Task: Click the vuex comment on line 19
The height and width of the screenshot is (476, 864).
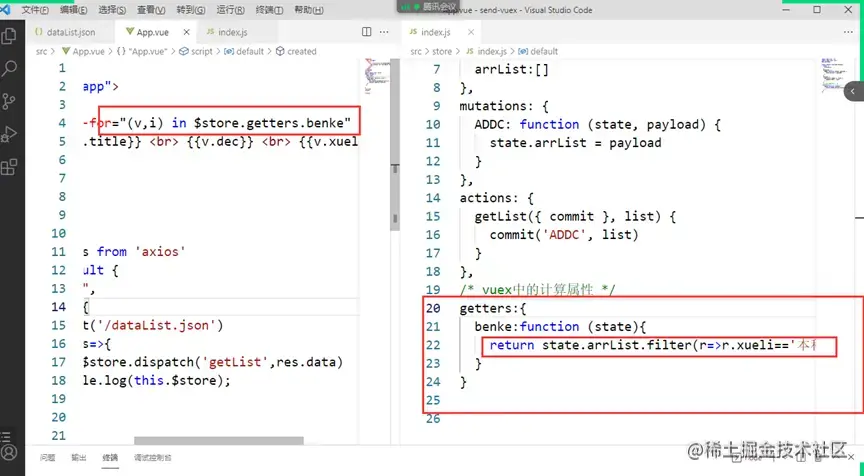Action: click(537, 289)
